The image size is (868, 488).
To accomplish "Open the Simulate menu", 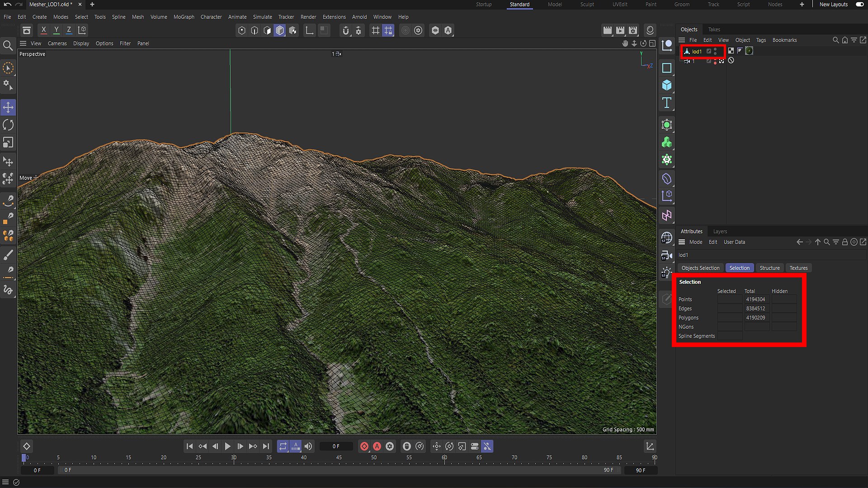I will click(x=263, y=17).
